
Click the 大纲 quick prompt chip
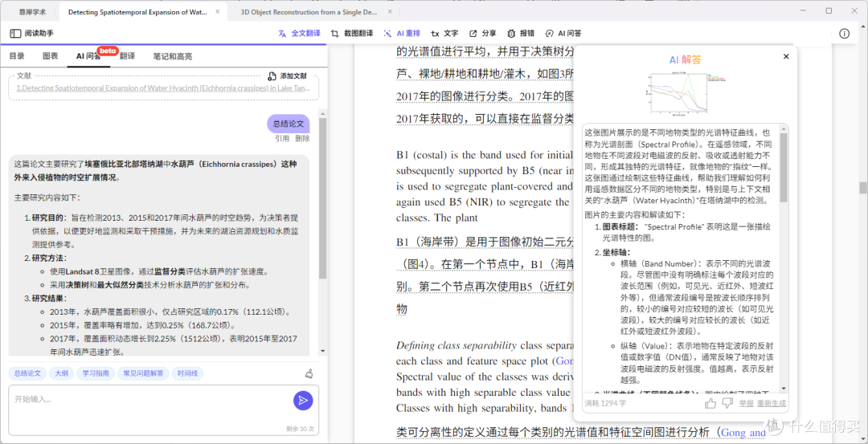point(61,373)
